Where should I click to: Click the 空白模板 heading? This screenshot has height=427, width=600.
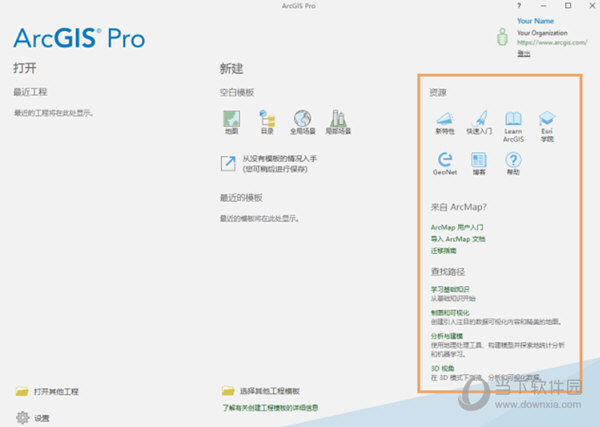(x=237, y=92)
